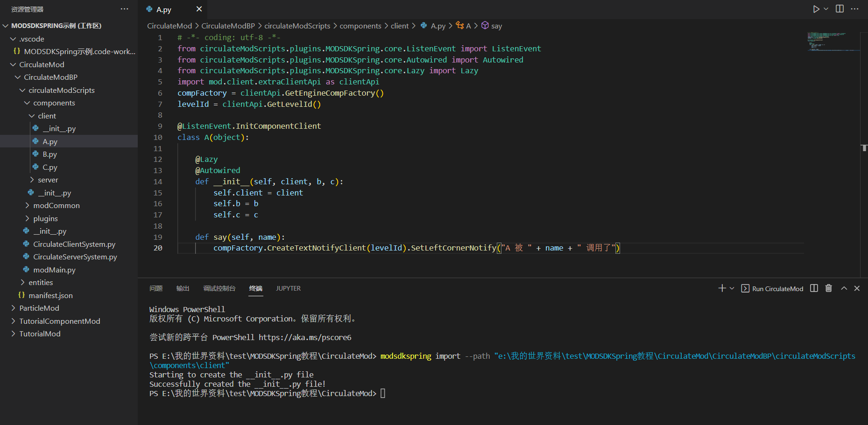The image size is (868, 425).
Task: Kill terminal with trash icon
Action: pos(828,288)
